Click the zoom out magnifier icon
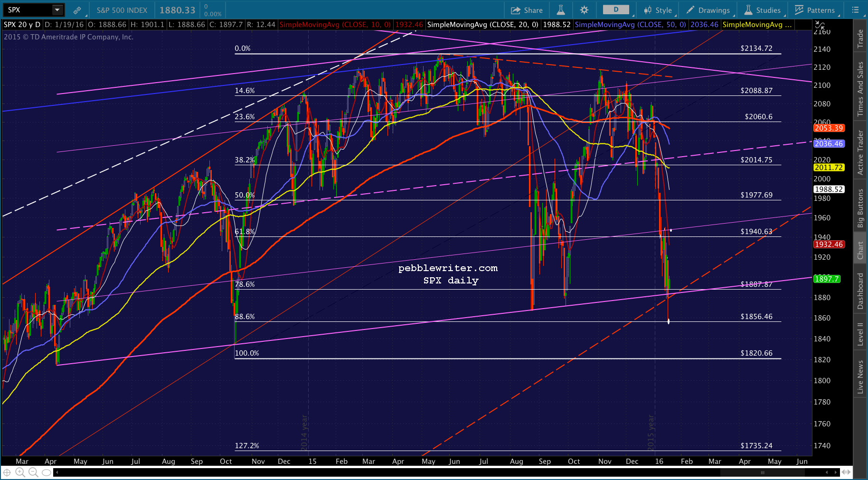The height and width of the screenshot is (480, 868). point(33,472)
